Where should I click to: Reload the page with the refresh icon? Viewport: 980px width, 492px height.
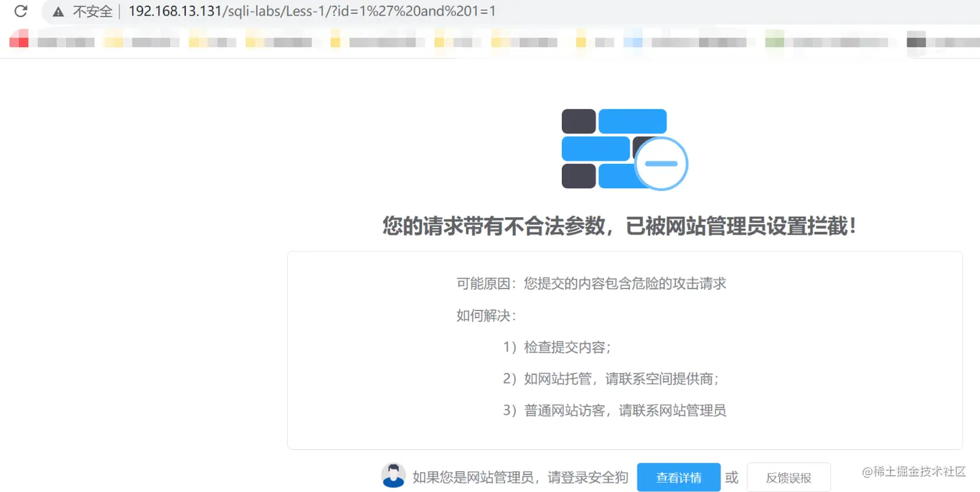(x=21, y=11)
